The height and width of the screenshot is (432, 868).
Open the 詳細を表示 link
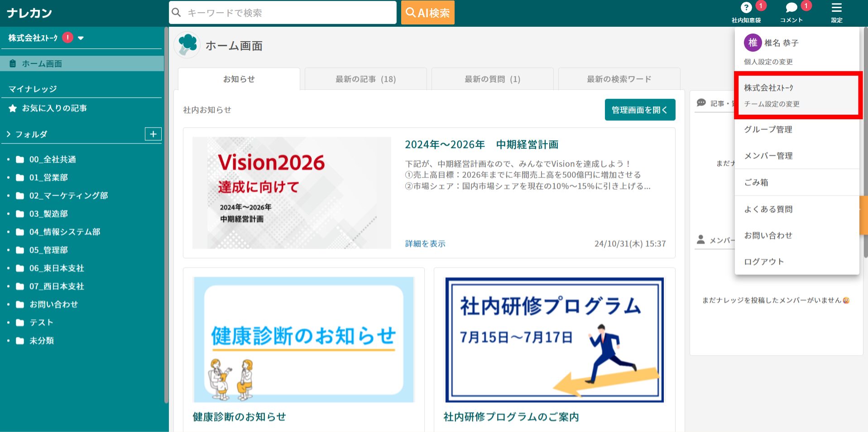pos(425,244)
